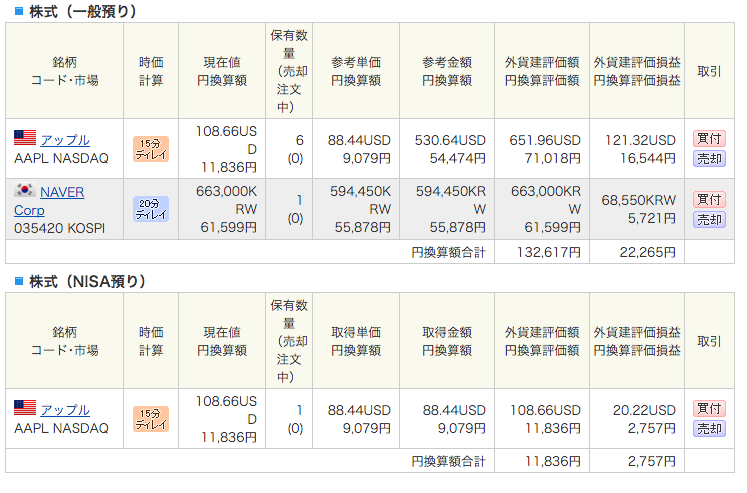
Task: Click 参考金額 column header in general table
Action: pos(447,71)
